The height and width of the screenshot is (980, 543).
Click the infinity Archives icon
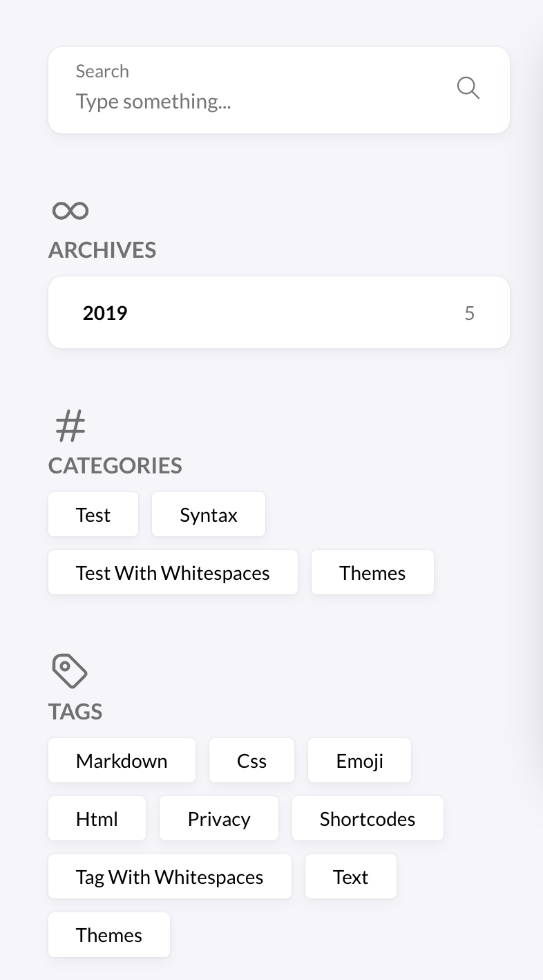[x=70, y=211]
